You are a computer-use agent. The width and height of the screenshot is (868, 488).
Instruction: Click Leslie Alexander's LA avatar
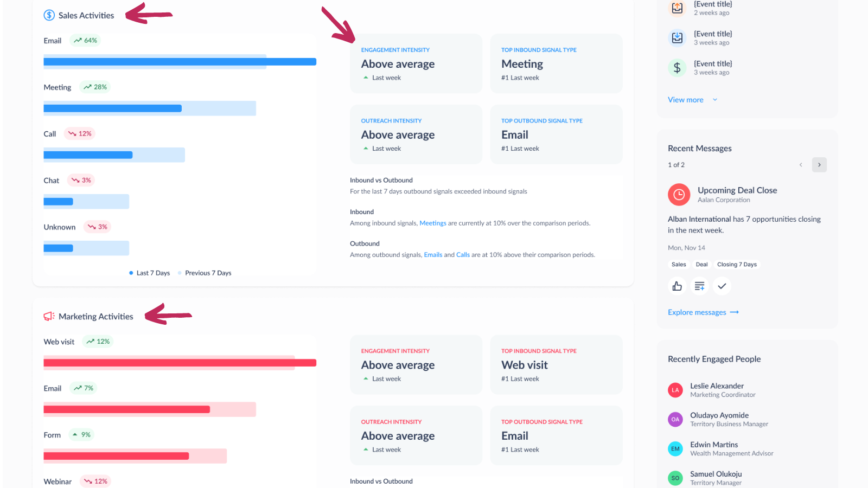(675, 390)
